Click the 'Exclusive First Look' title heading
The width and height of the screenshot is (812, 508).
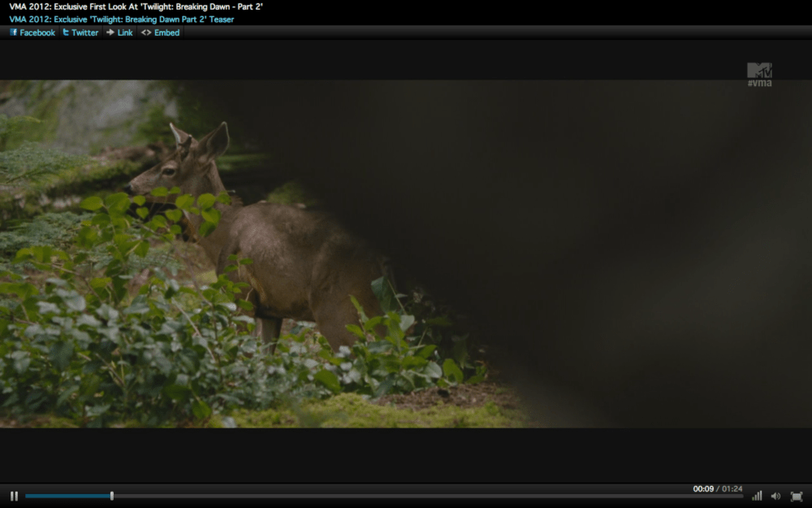point(136,7)
